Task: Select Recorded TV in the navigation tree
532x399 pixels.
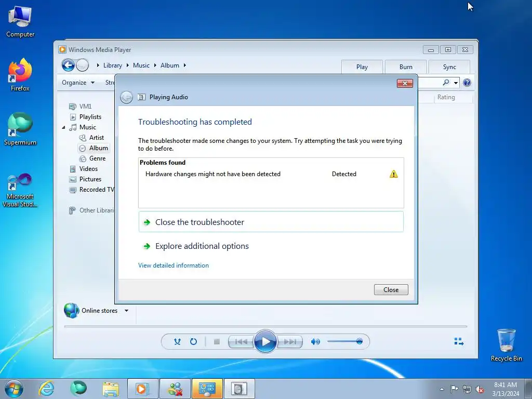Action: point(91,190)
